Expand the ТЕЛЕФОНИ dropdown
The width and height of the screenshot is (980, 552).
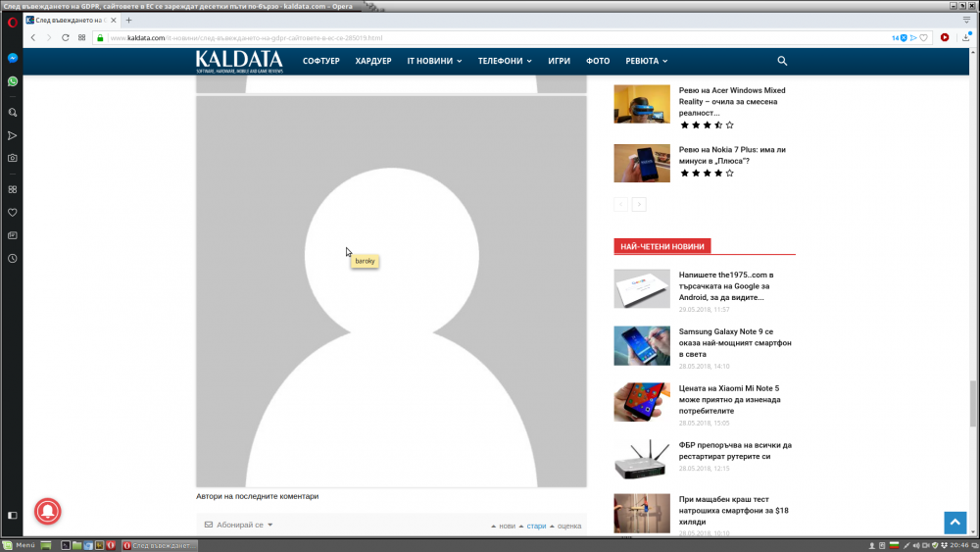pyautogui.click(x=505, y=61)
